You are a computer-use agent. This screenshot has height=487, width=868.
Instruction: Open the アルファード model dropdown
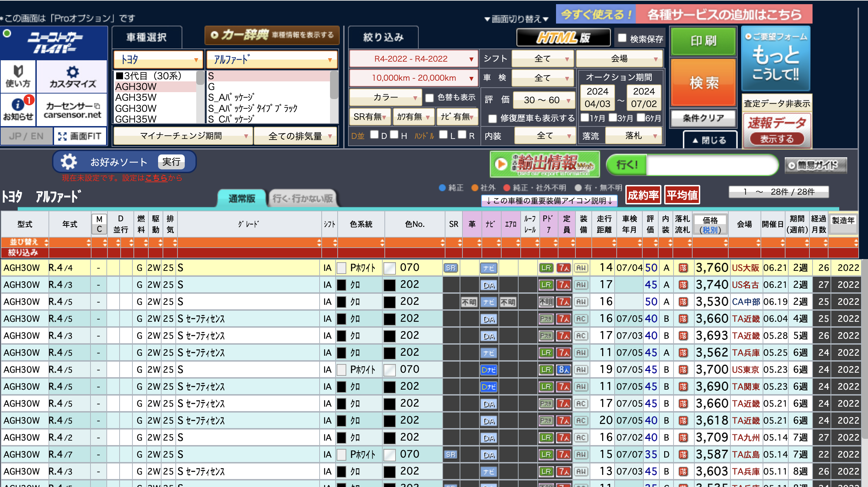[272, 60]
